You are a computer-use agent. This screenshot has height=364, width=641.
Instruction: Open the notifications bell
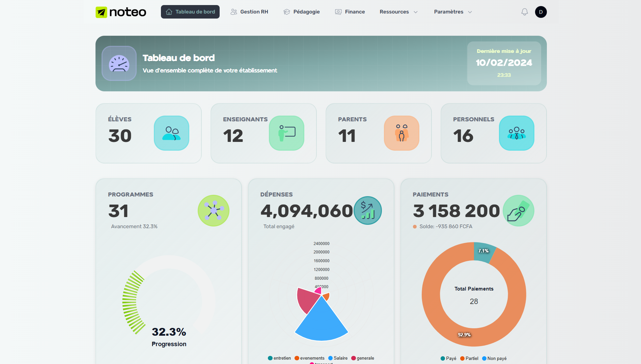(x=524, y=12)
